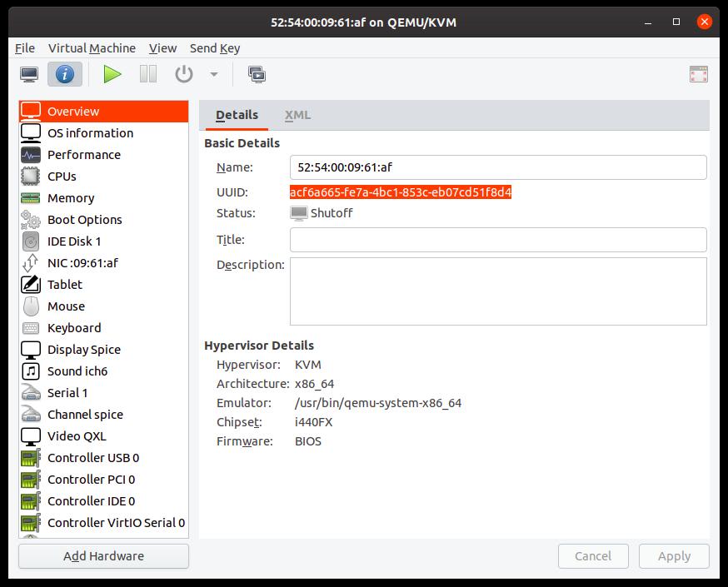Click the NIC network arrows icon
The width and height of the screenshot is (728, 587).
point(31,263)
